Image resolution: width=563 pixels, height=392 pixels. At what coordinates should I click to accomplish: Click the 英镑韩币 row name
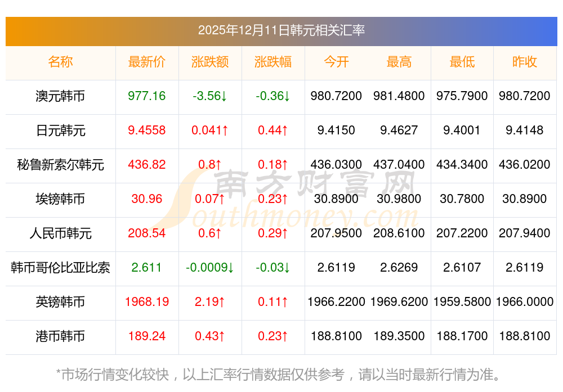point(60,302)
